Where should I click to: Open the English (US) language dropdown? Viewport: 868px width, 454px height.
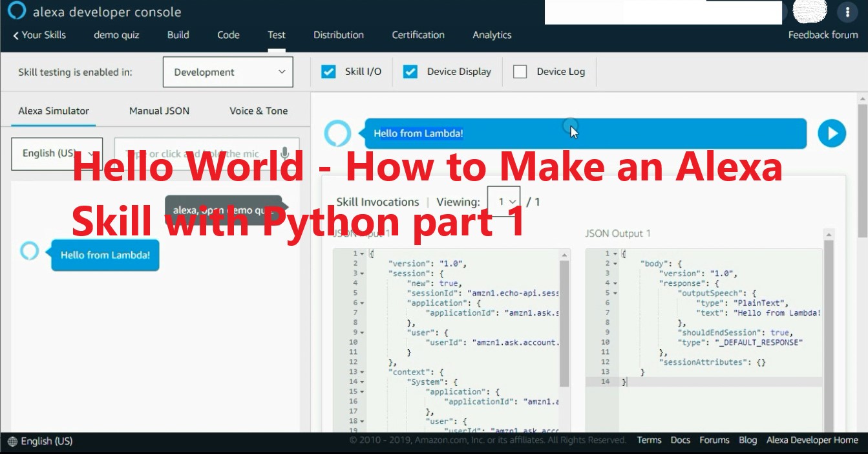point(56,154)
